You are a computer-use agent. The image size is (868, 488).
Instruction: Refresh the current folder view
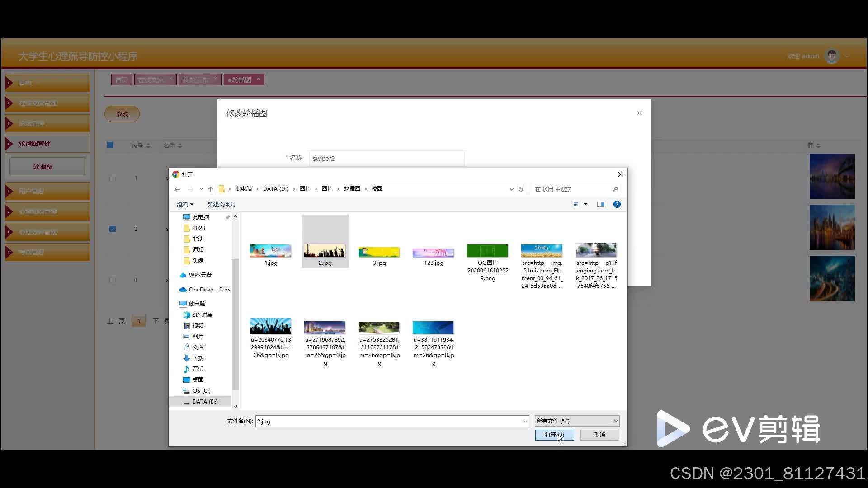(x=521, y=189)
